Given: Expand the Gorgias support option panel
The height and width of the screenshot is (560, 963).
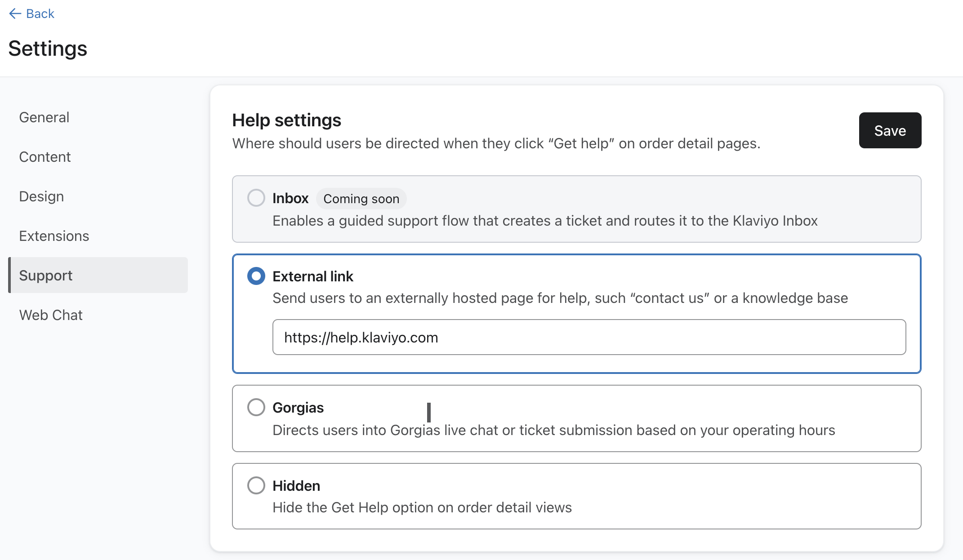Looking at the screenshot, I should pos(255,407).
